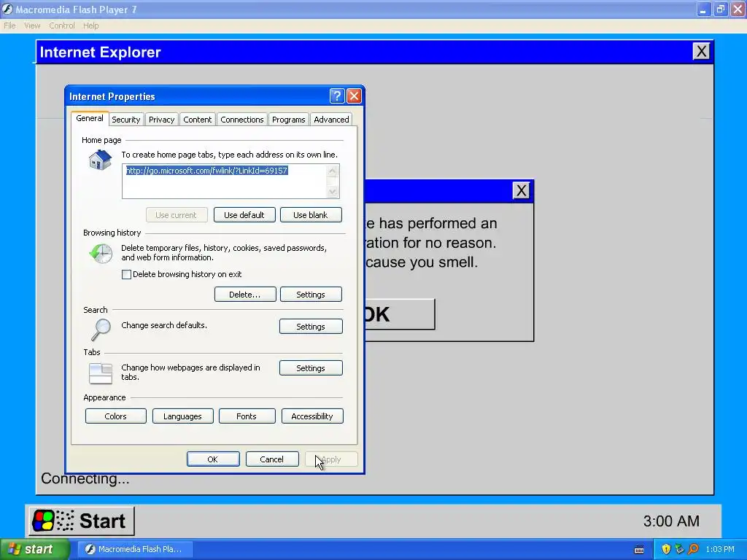The height and width of the screenshot is (560, 747).
Task: Click the orange magnifier tray icon
Action: [693, 549]
